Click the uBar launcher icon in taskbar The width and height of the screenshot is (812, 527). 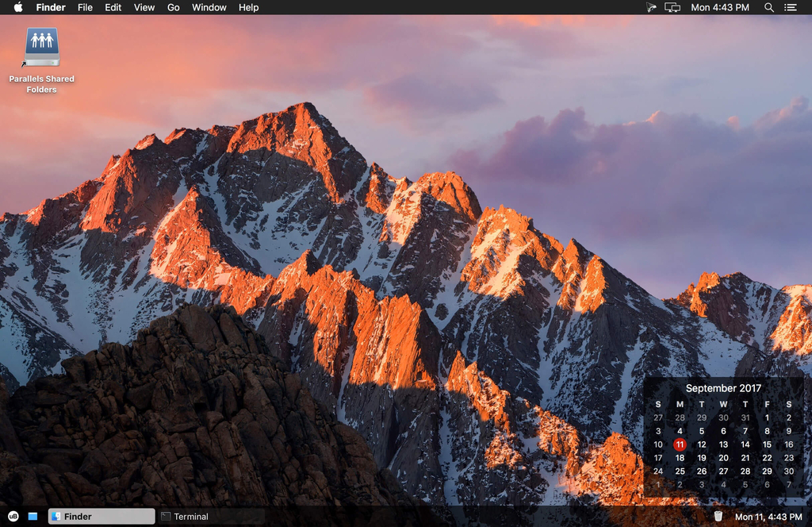click(13, 516)
